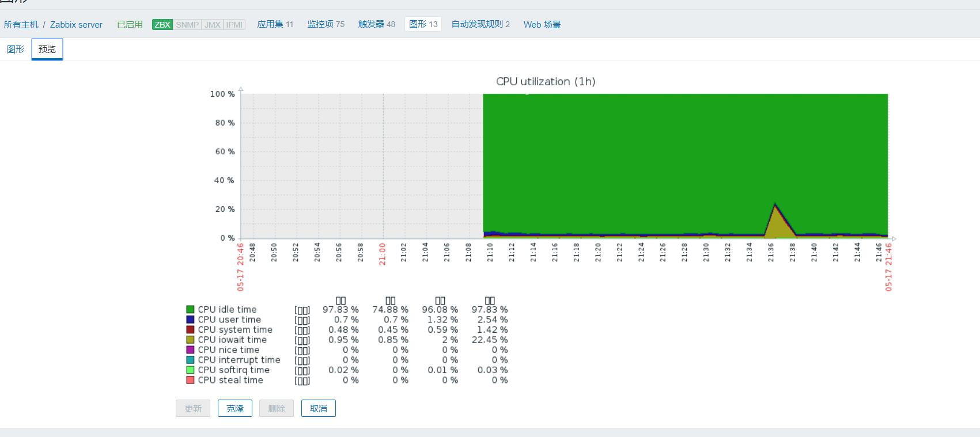Viewport: 980px width, 437px height.
Task: Click the CPU nice time legend label
Action: click(229, 350)
